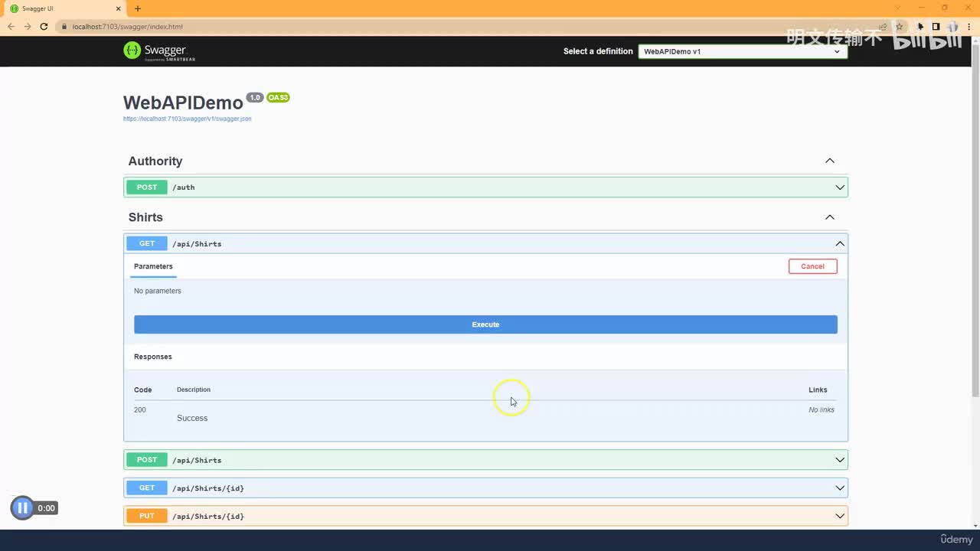Click the POST /api/Shirts path

tap(197, 460)
